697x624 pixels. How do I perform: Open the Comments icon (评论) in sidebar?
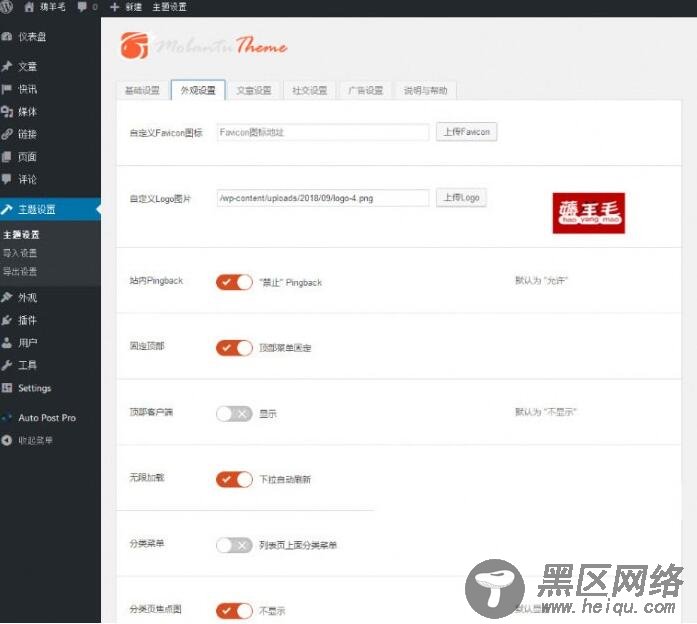[7, 179]
